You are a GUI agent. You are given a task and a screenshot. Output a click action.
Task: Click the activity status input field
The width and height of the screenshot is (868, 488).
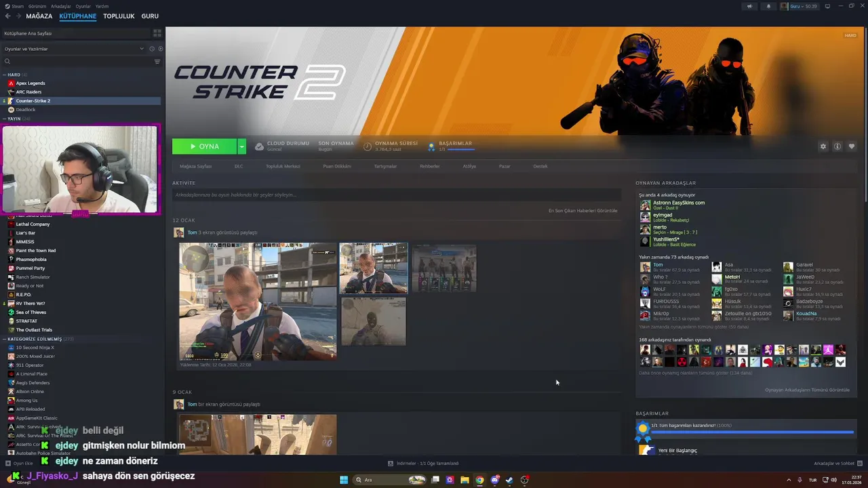pyautogui.click(x=396, y=195)
